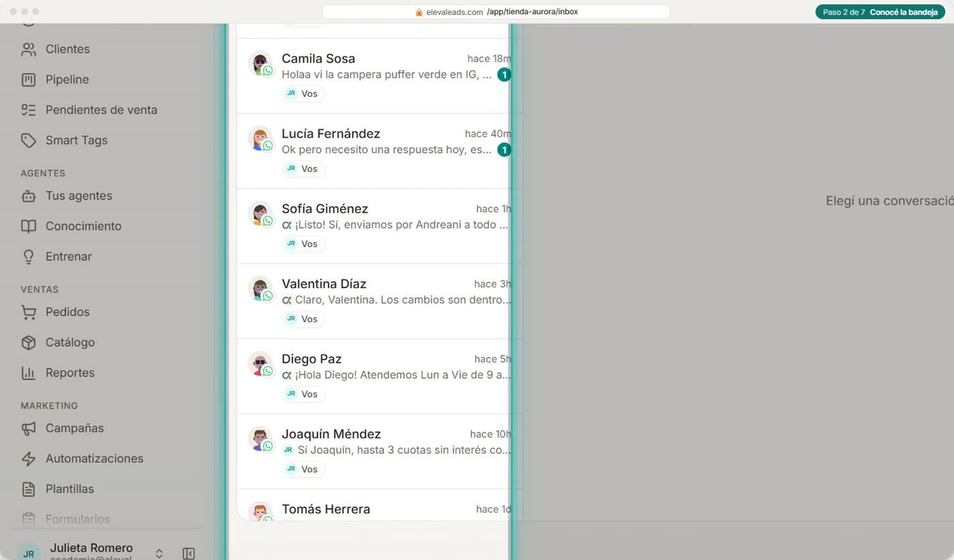Click message preview 'Claro, Valentina. Los cambios son dentro'
The width and height of the screenshot is (954, 560).
(403, 300)
